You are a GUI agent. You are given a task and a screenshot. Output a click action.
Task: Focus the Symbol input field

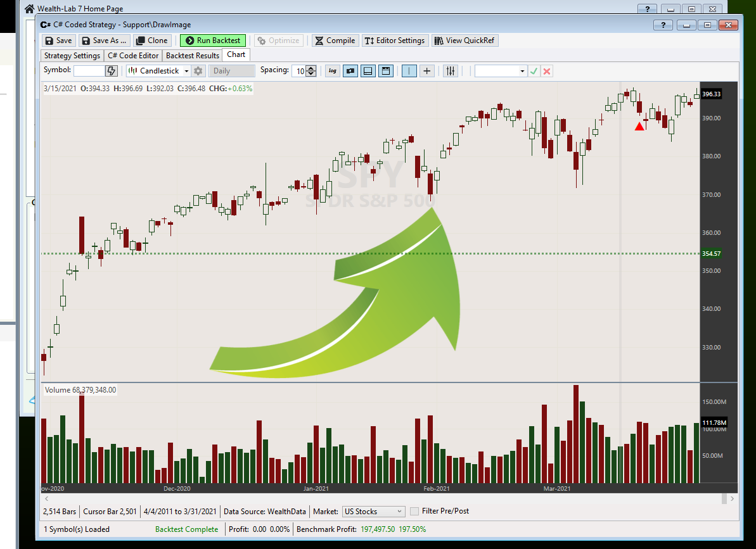pos(89,71)
